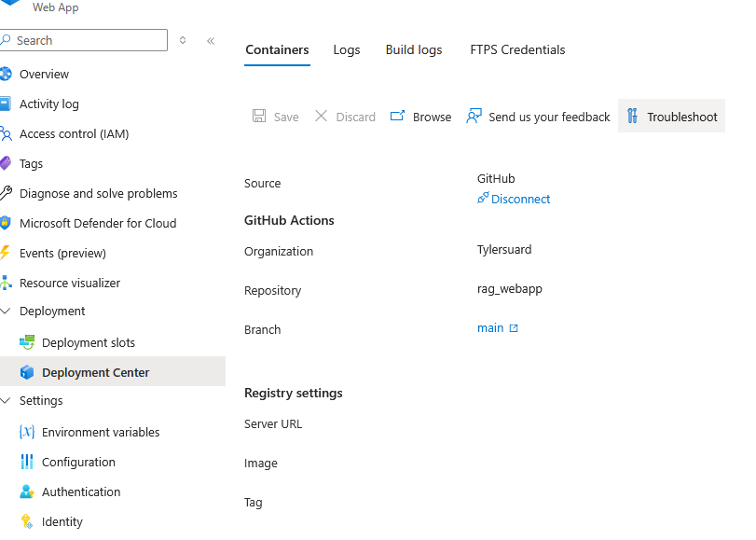Click Send us your feedback

tap(549, 117)
